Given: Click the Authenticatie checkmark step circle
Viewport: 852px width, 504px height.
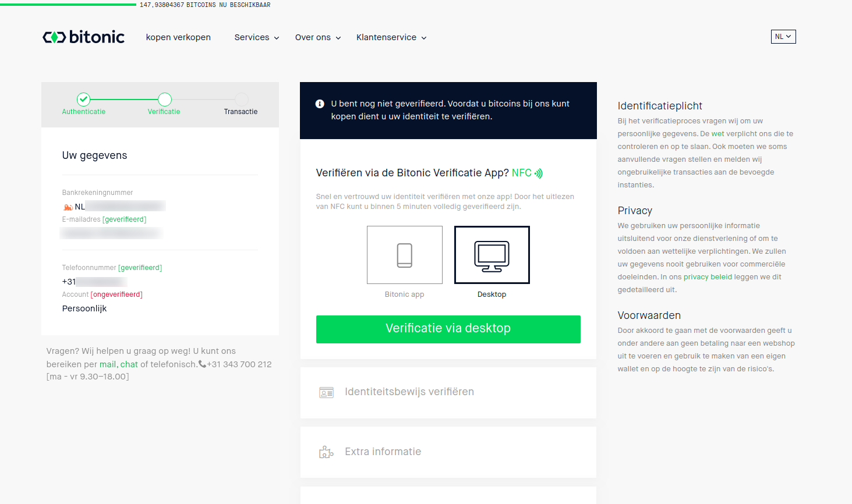Looking at the screenshot, I should coord(84,100).
